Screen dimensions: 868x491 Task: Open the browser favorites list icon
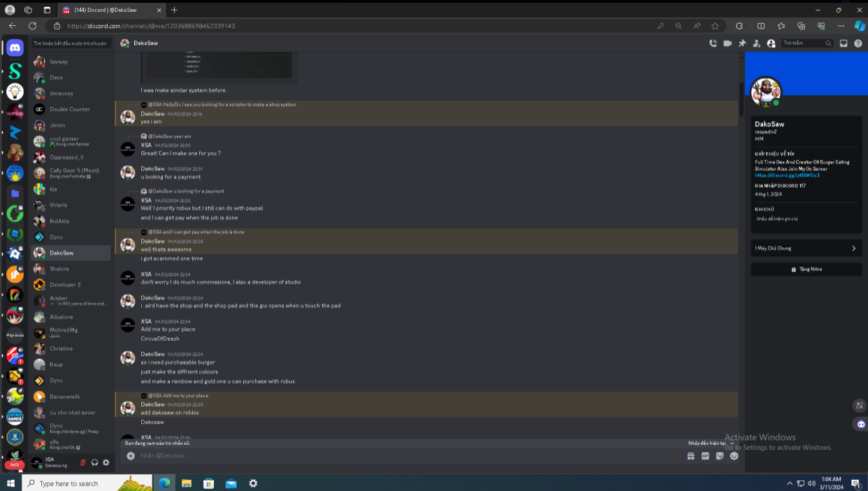coord(781,26)
